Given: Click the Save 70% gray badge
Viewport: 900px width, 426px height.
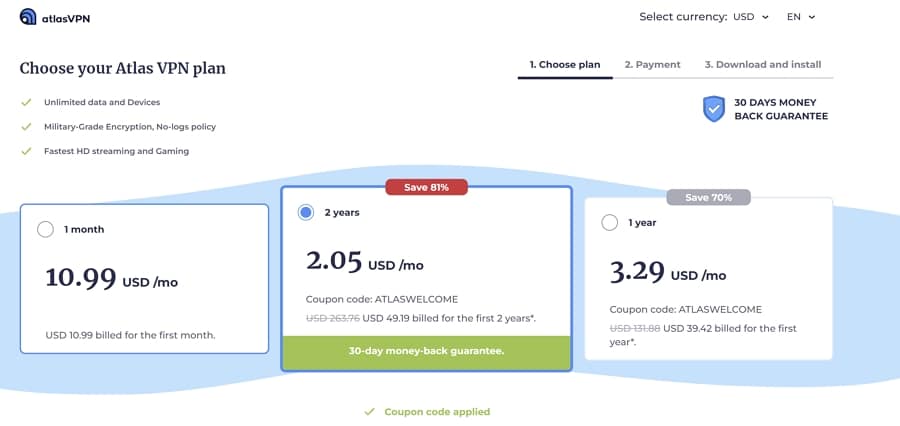Looking at the screenshot, I should (x=708, y=197).
